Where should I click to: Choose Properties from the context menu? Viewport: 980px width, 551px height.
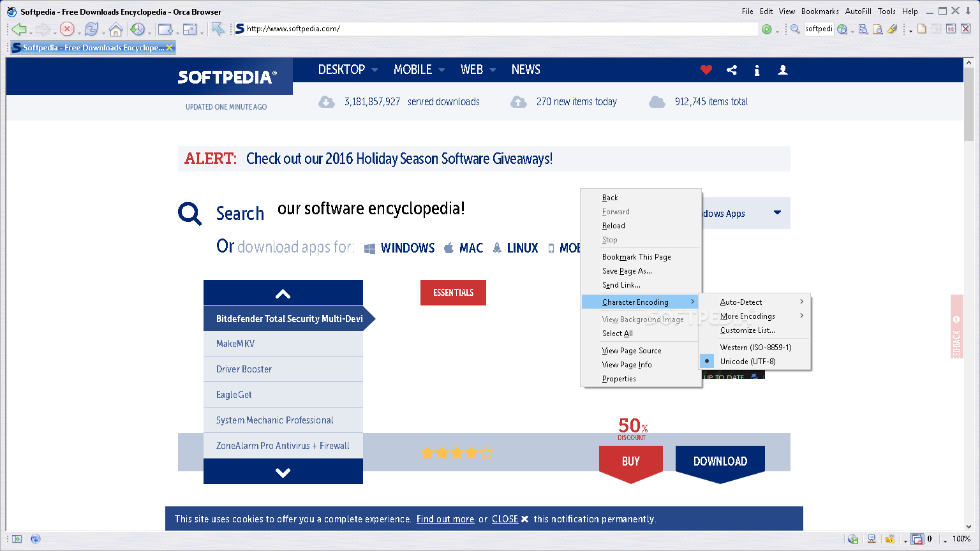pos(641,379)
